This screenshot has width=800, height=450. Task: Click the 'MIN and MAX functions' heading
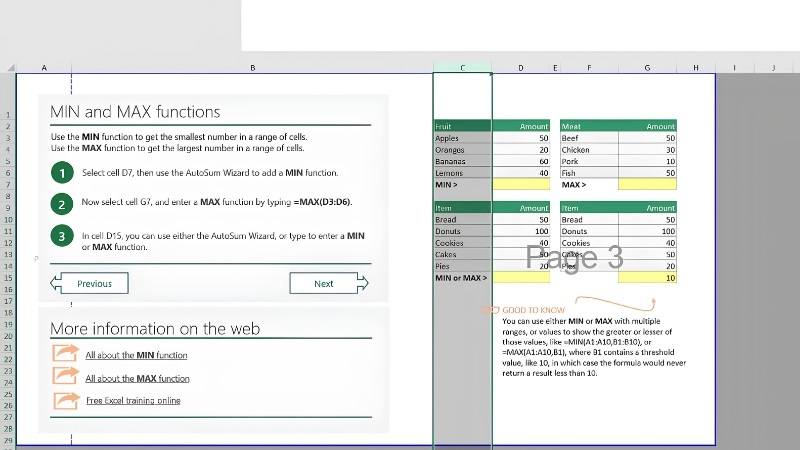coord(135,112)
